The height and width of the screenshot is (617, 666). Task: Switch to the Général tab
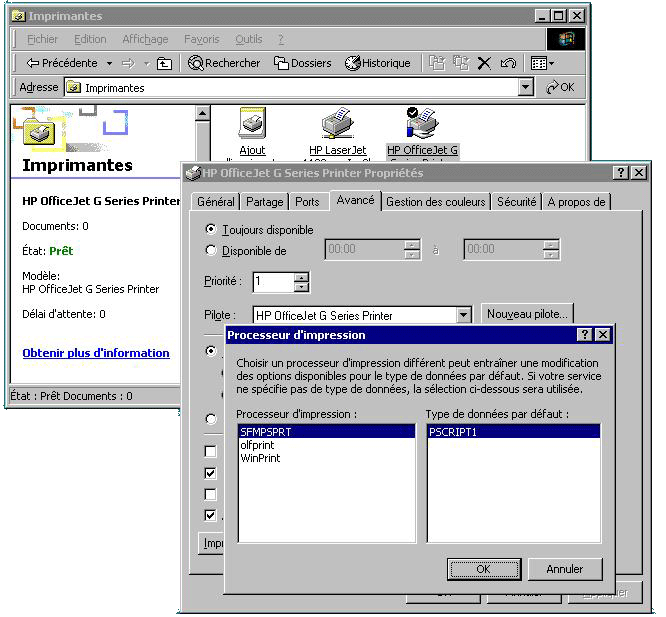[215, 202]
